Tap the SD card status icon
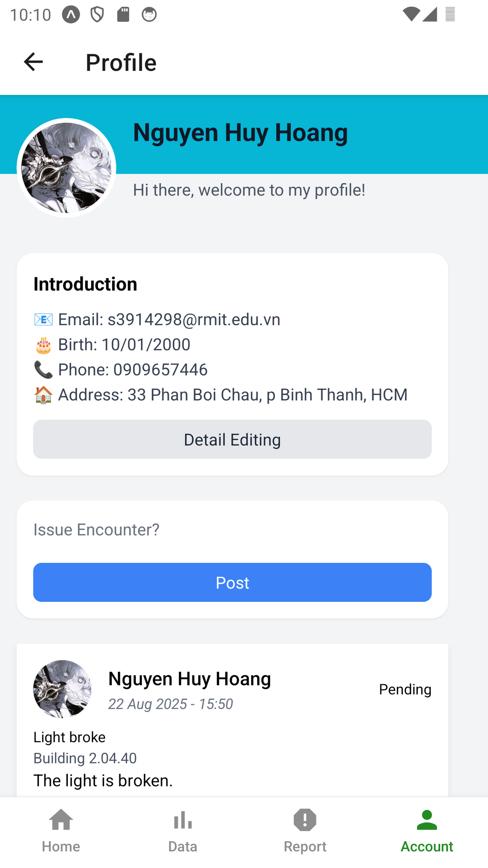 (123, 14)
